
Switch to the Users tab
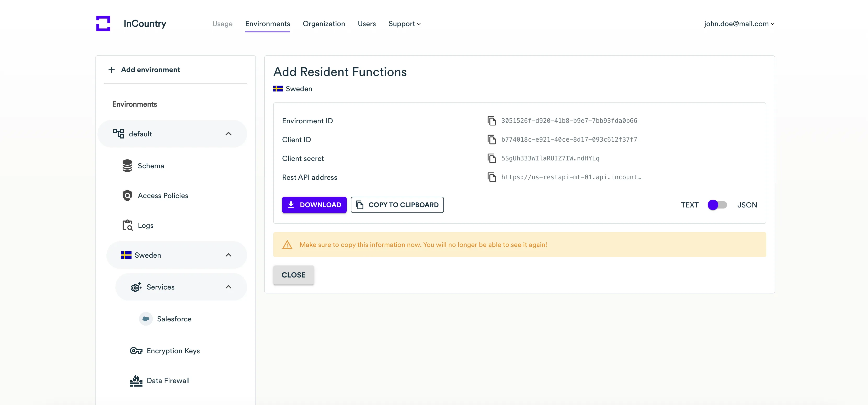pyautogui.click(x=367, y=24)
